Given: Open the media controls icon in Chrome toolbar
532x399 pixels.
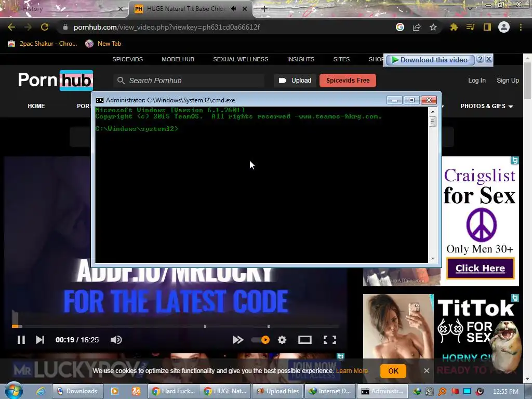Looking at the screenshot, I should [470, 27].
